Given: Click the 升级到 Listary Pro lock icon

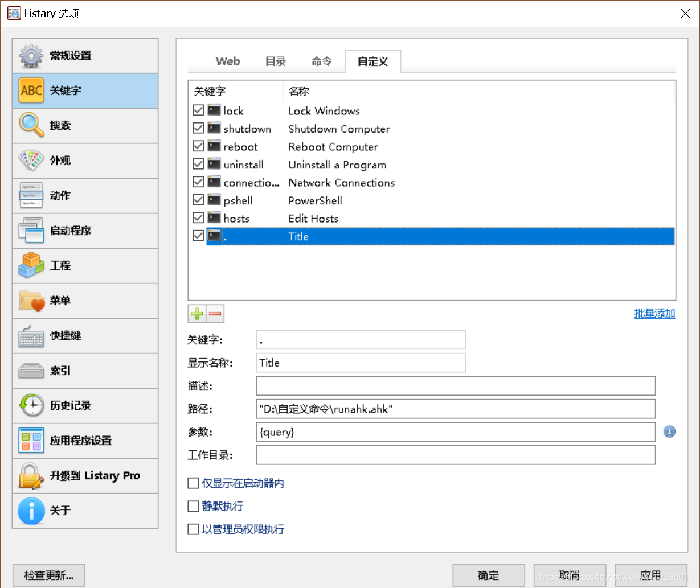Looking at the screenshot, I should (x=31, y=475).
